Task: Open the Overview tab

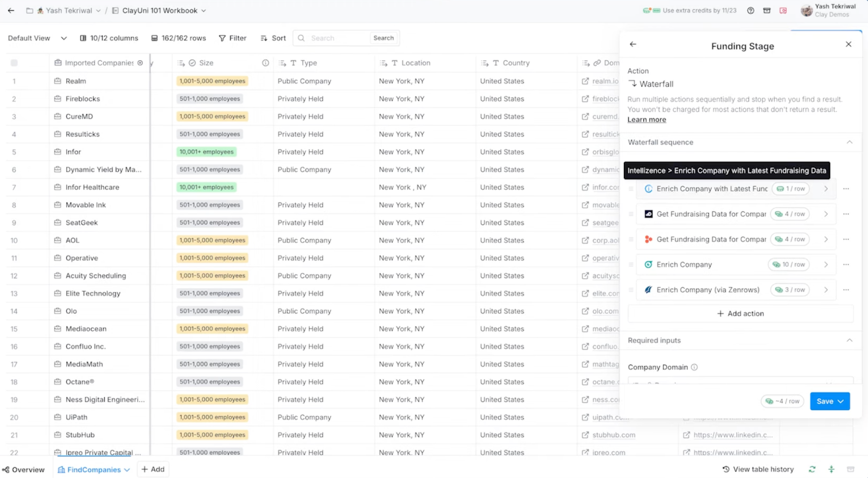Action: point(23,470)
